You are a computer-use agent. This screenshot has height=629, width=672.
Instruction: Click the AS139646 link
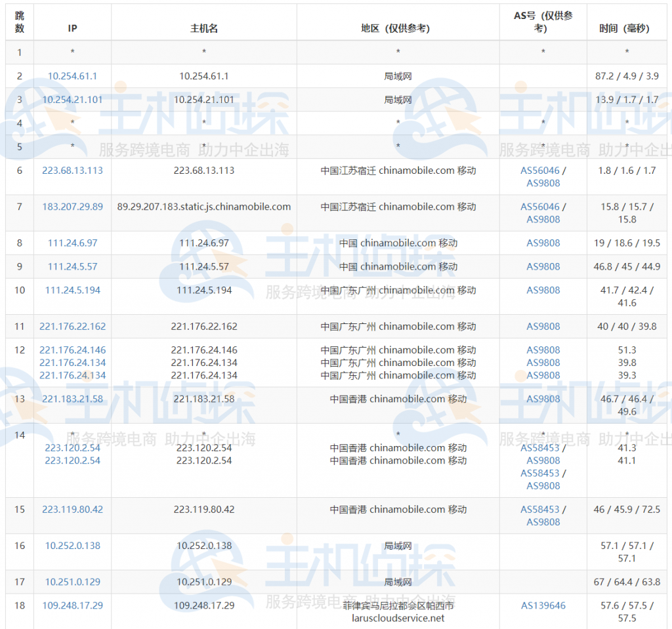(543, 606)
